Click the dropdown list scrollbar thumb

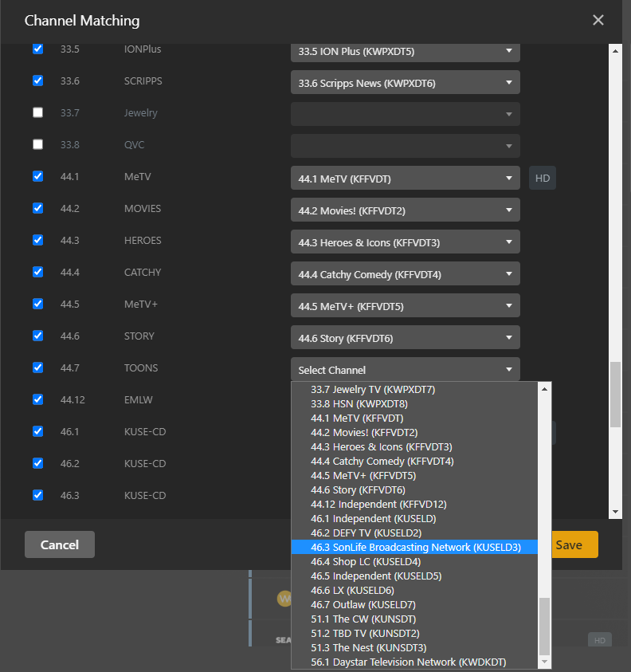[x=544, y=626]
